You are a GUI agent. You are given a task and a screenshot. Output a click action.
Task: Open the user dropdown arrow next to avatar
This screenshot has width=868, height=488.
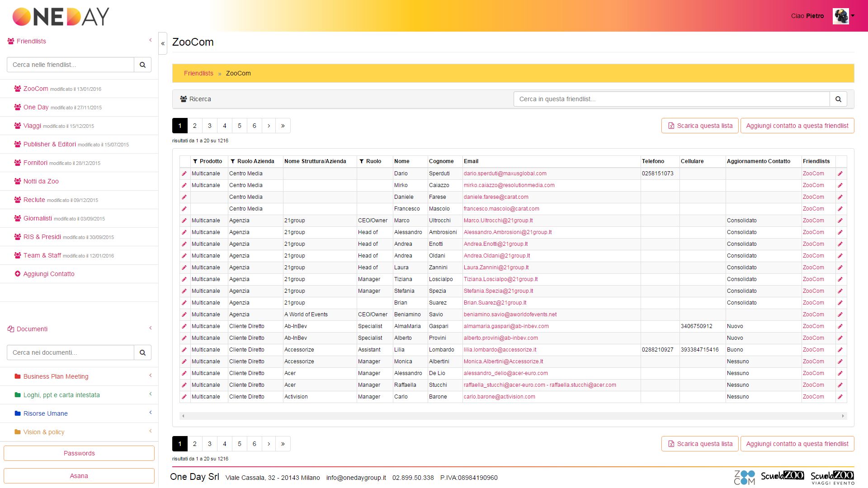click(x=853, y=16)
